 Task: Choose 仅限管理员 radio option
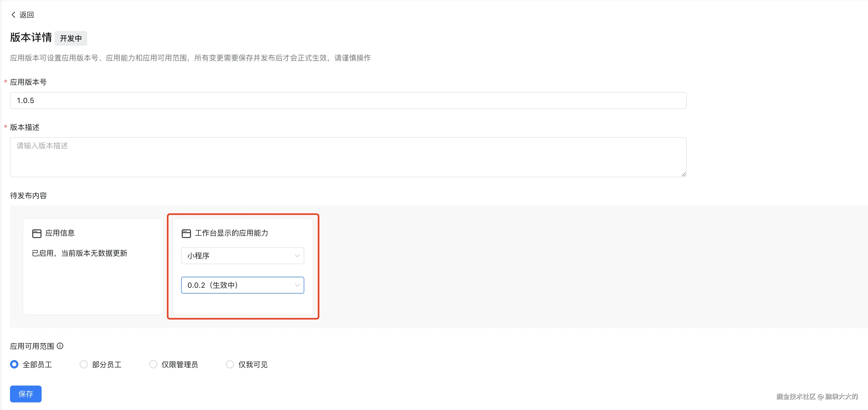[153, 364]
